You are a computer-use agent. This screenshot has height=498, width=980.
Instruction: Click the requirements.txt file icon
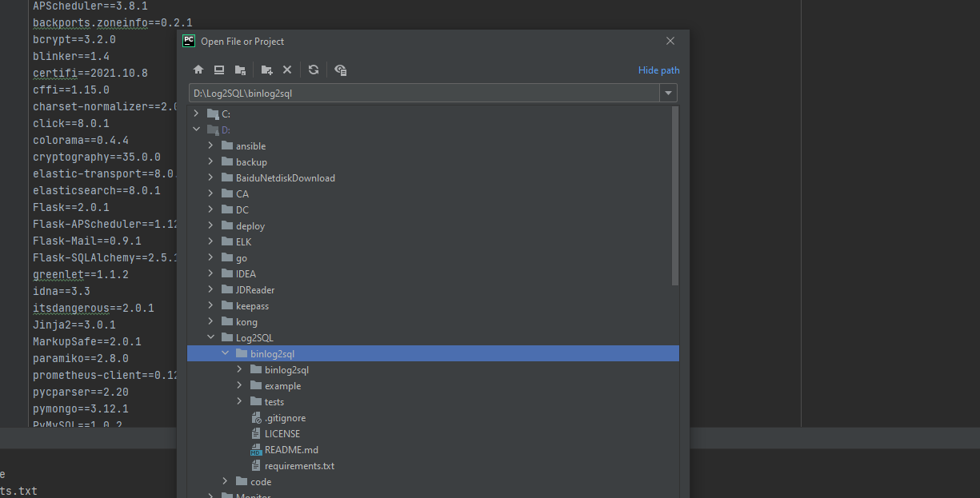point(256,466)
